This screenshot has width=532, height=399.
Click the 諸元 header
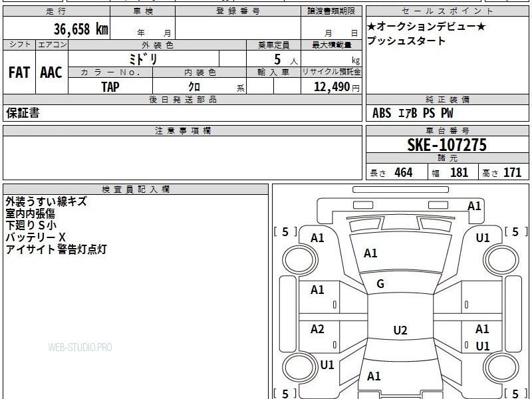click(447, 158)
